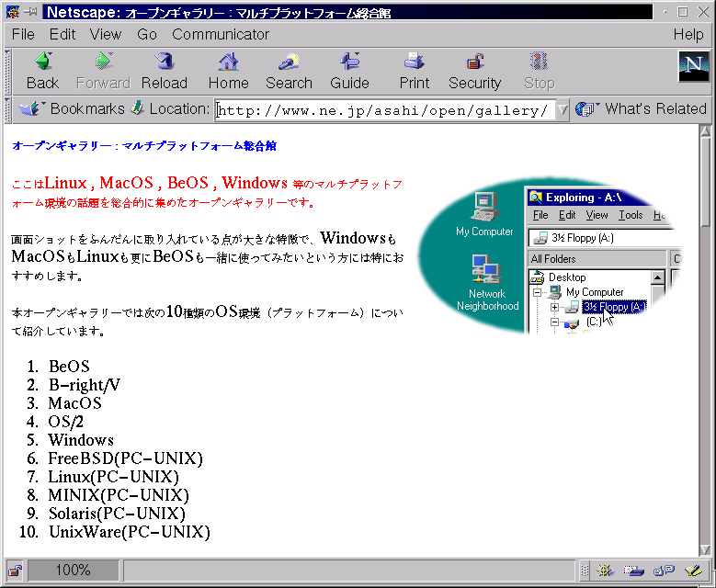
Task: Collapse the navigation toolbar handle
Action: (x=7, y=71)
